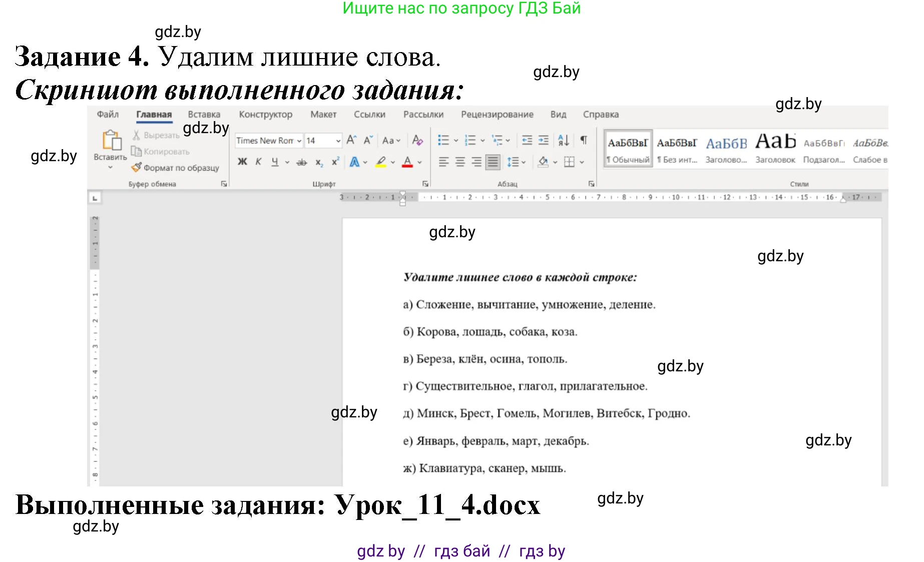Toggle bold (Ж) formatting
The width and height of the screenshot is (924, 562).
point(243,161)
